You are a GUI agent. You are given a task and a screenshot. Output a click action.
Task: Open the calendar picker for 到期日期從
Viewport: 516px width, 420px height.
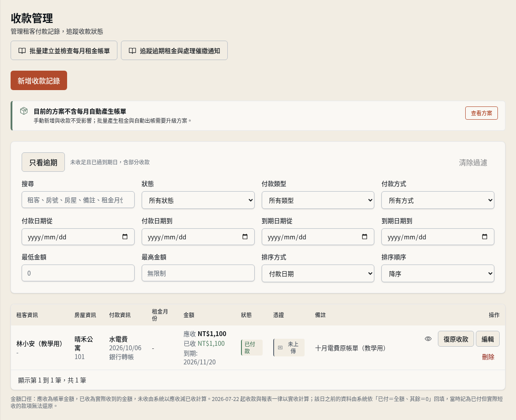coord(365,237)
